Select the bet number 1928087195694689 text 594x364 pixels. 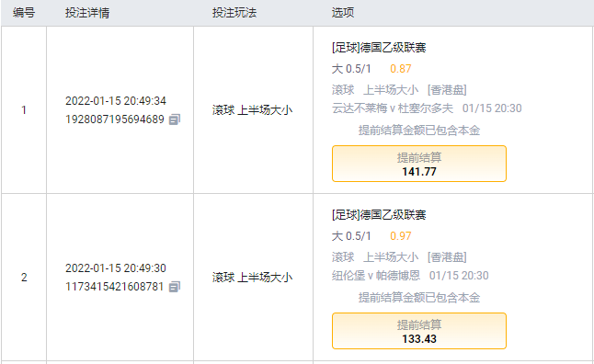115,119
